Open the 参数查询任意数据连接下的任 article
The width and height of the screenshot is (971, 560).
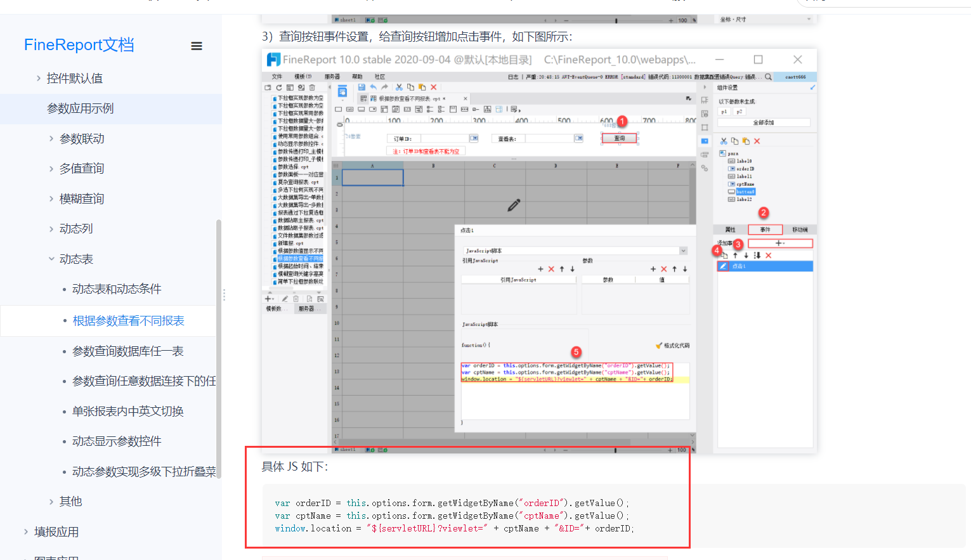coord(144,381)
